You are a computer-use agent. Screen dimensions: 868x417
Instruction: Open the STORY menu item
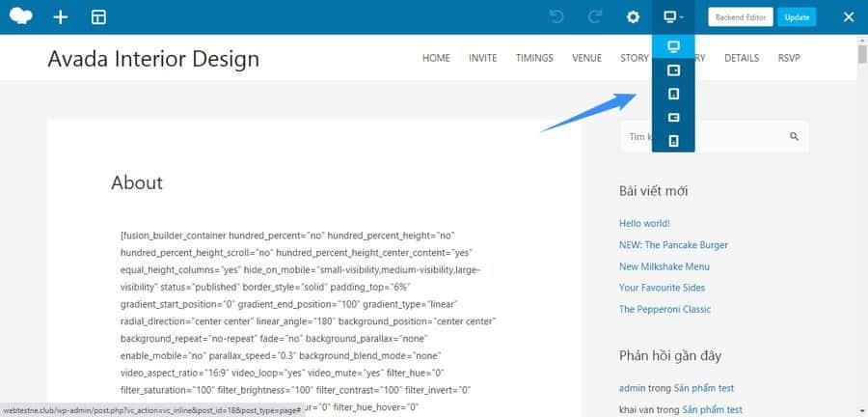pos(635,58)
